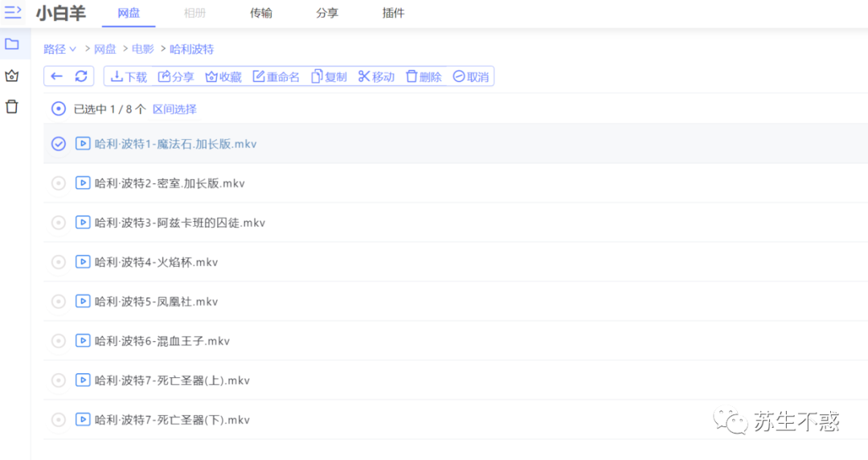Switch to the 分享 tab
This screenshot has height=460, width=868.
click(327, 14)
